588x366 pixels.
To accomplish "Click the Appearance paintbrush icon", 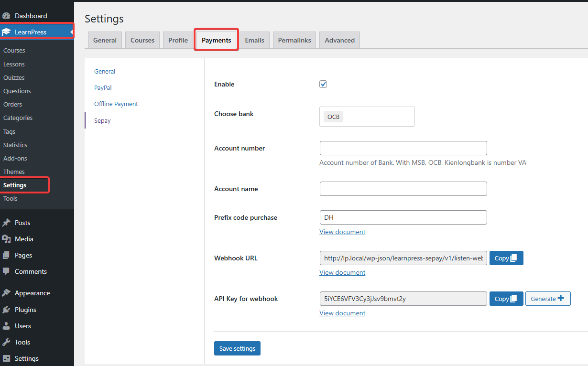I will coord(6,293).
